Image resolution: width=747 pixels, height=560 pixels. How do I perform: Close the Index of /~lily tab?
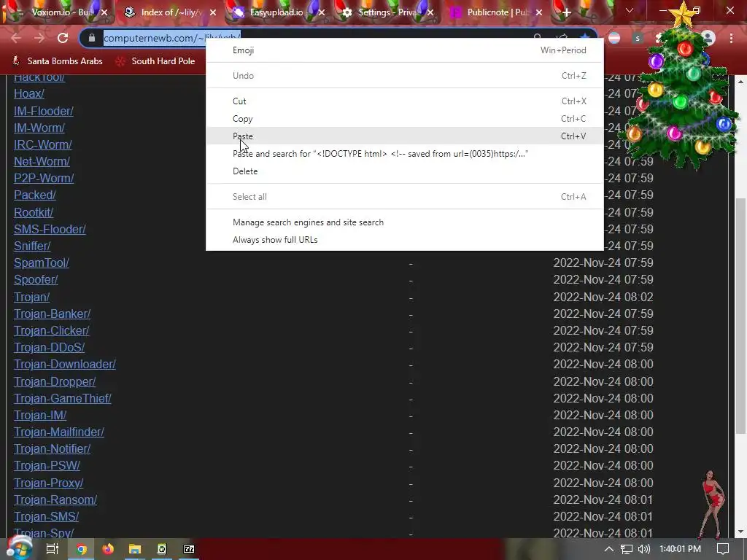coord(213,12)
